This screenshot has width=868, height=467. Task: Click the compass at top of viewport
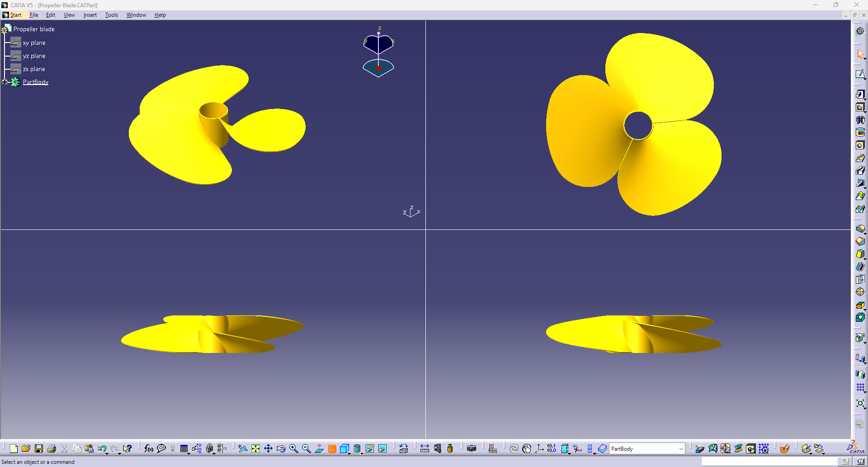(378, 52)
